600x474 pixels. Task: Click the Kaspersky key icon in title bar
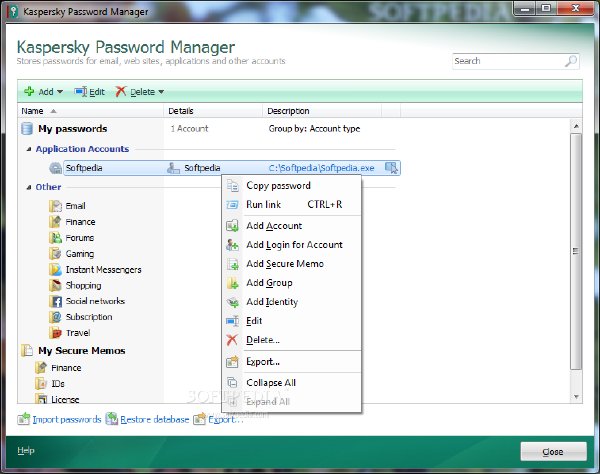pos(13,12)
